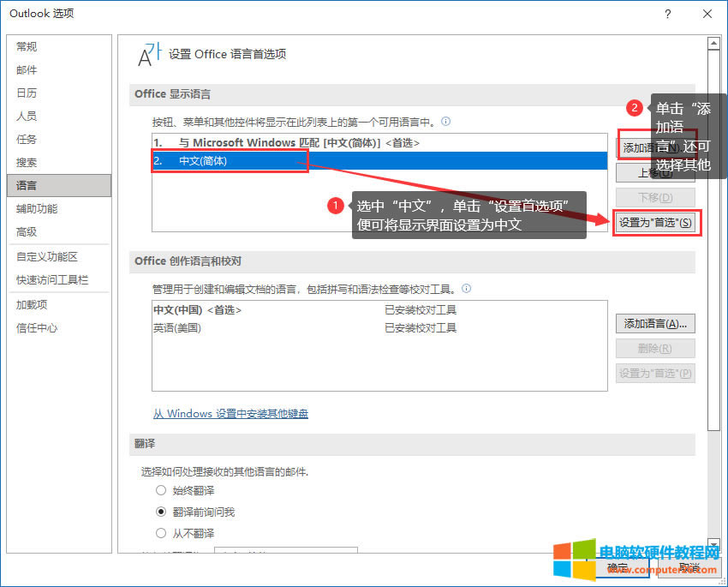Screen dimensions: 728x587
Task: Open the 高级 options category
Action: coord(59,231)
